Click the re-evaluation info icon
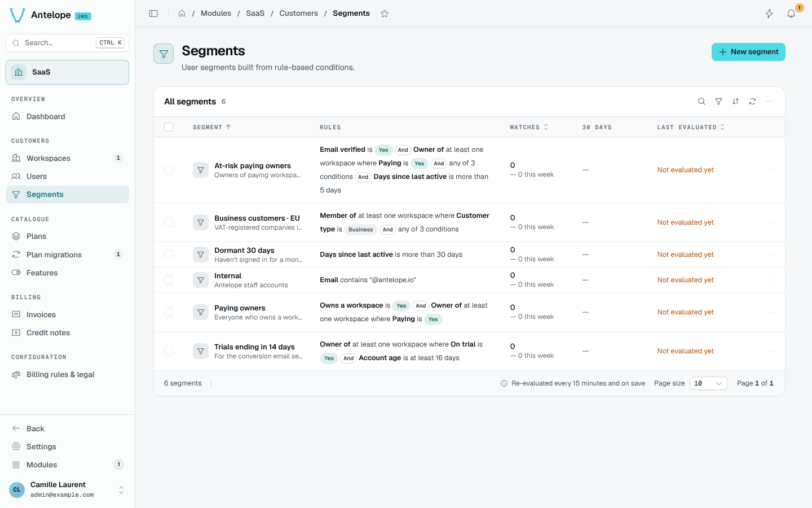 (504, 383)
